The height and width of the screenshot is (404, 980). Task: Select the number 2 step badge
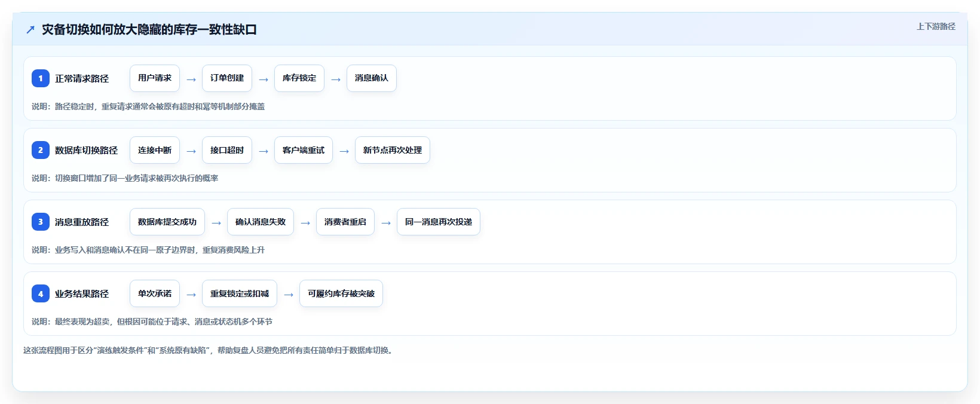click(x=41, y=150)
